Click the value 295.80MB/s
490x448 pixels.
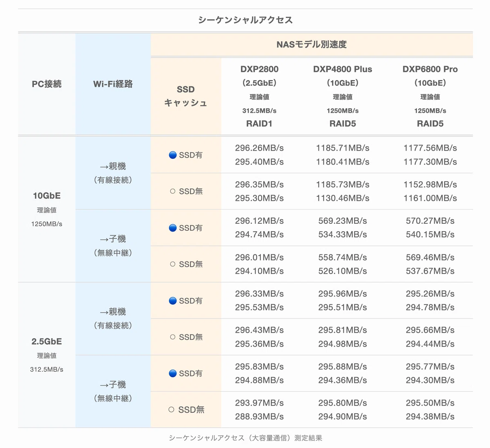coord(343,403)
